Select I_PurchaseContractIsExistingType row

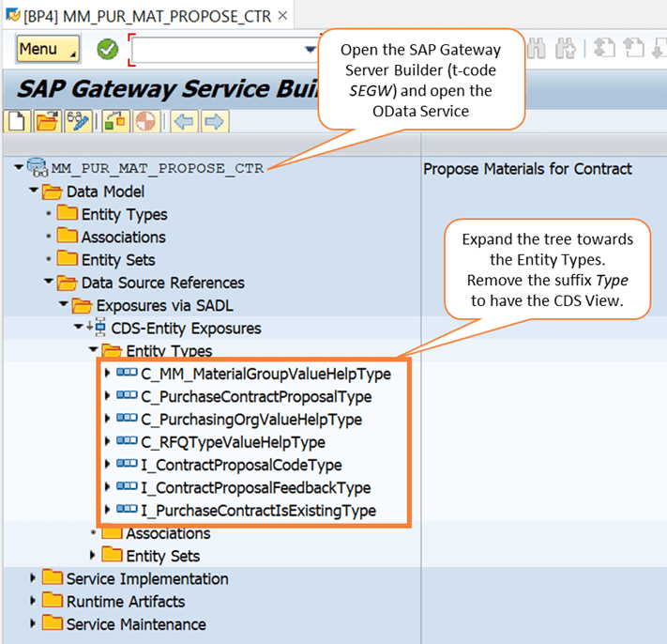point(258,511)
